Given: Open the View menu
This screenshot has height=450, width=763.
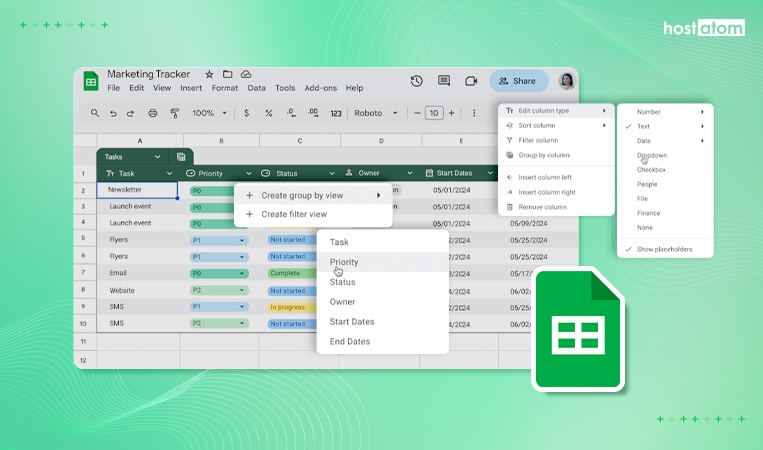Looking at the screenshot, I should [162, 88].
